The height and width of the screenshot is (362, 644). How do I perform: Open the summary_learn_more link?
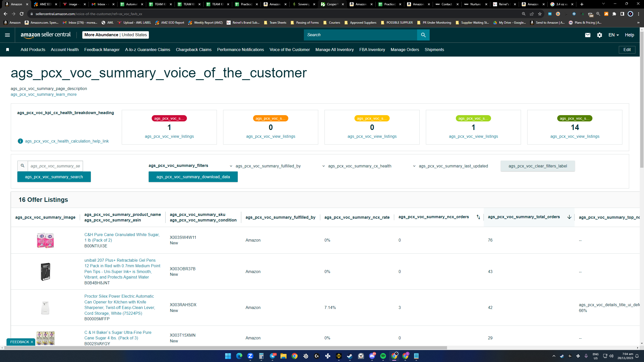(x=44, y=94)
